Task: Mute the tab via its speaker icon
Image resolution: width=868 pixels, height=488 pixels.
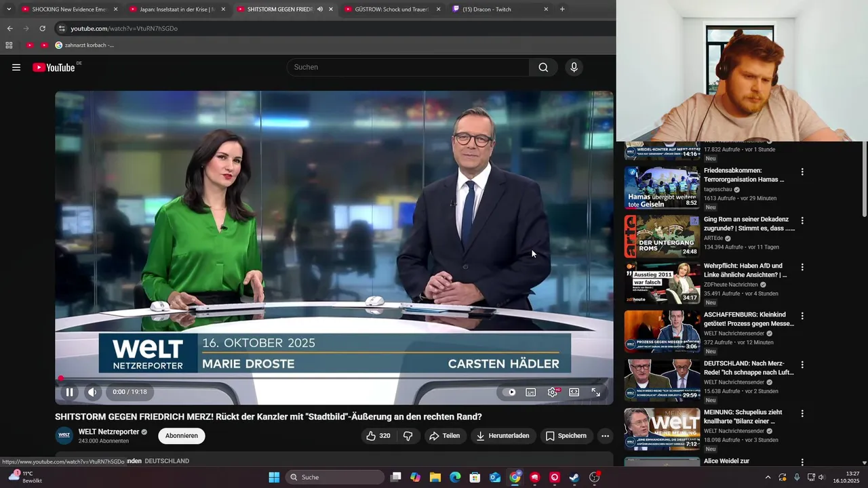Action: coord(320,9)
